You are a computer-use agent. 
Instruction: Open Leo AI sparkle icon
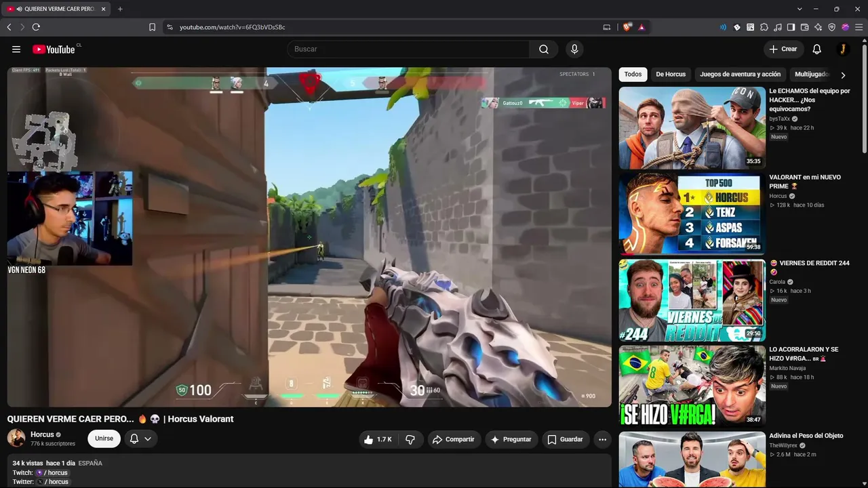point(818,27)
